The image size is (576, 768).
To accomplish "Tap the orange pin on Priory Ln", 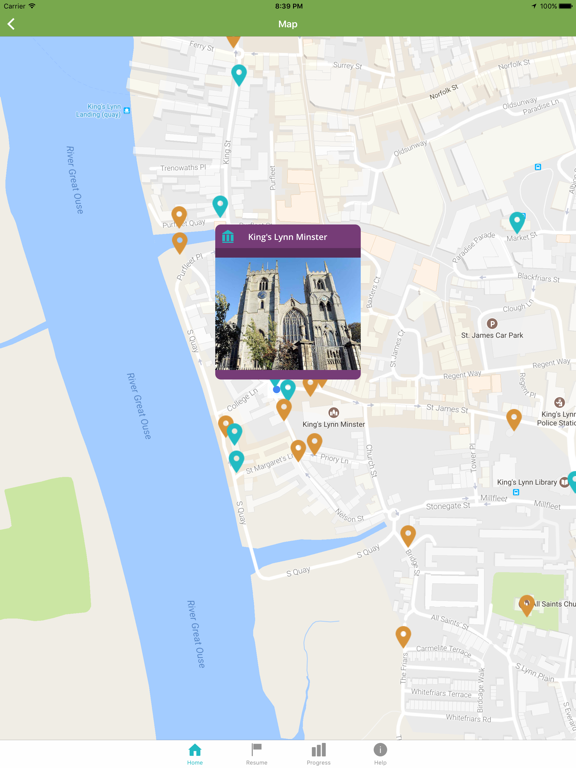I will (314, 444).
